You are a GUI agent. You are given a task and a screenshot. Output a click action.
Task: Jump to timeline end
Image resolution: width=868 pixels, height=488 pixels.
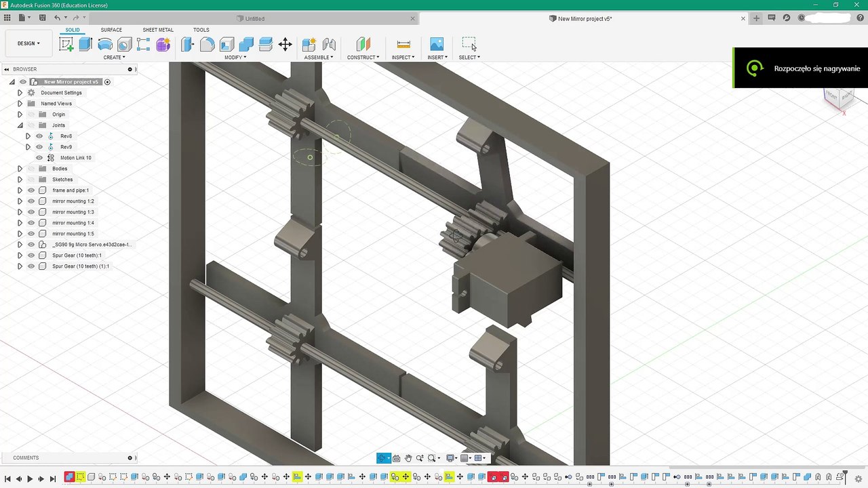tap(53, 479)
